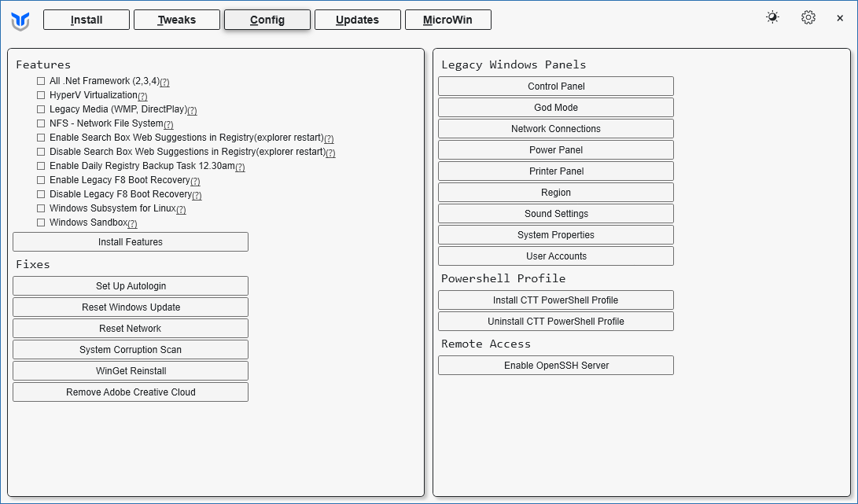Close the WinUtil window
The width and height of the screenshot is (858, 504).
click(x=840, y=18)
